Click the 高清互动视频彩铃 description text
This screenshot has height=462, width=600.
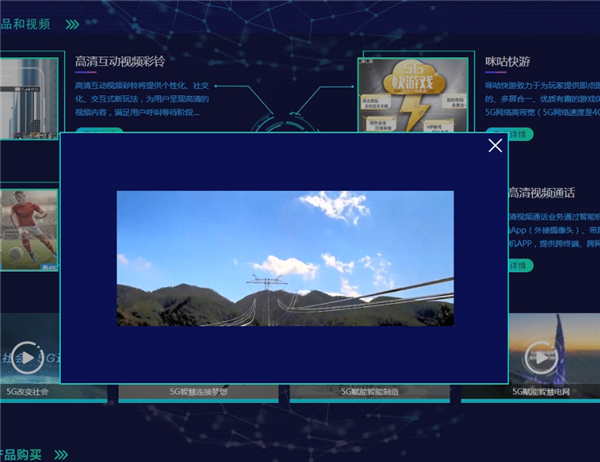(x=142, y=99)
